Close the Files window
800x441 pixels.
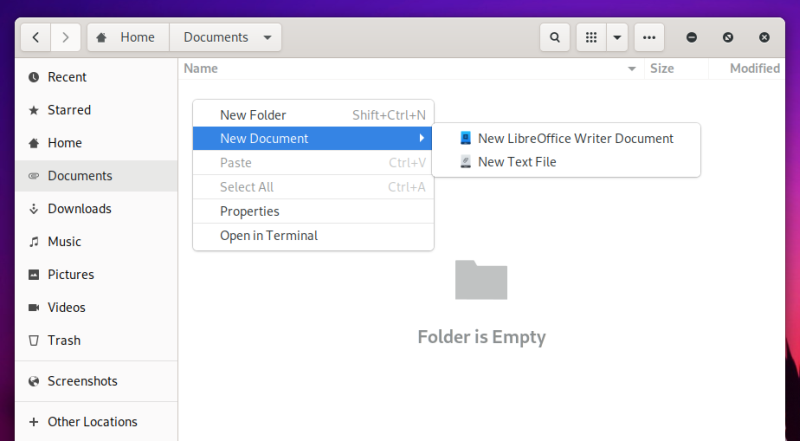pos(764,37)
